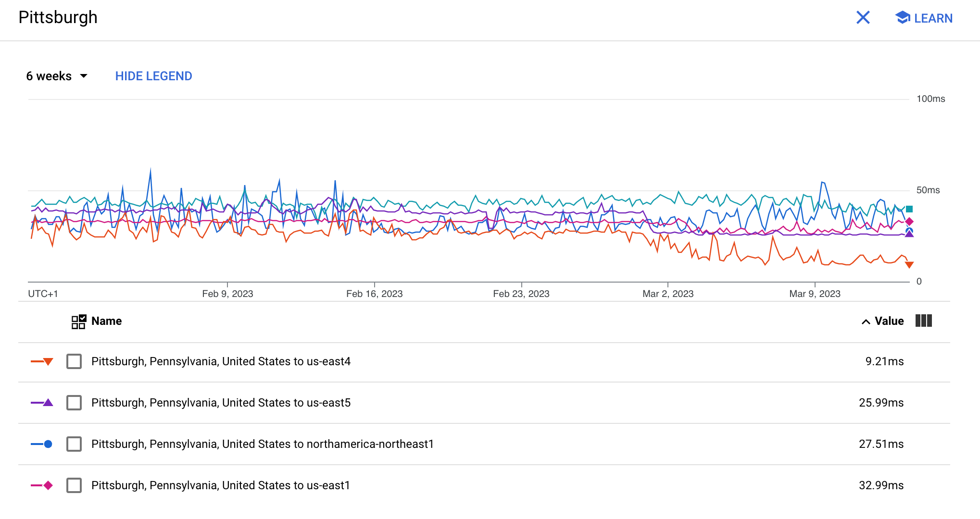Click the orange triangle chart endpoint marker

(x=909, y=265)
